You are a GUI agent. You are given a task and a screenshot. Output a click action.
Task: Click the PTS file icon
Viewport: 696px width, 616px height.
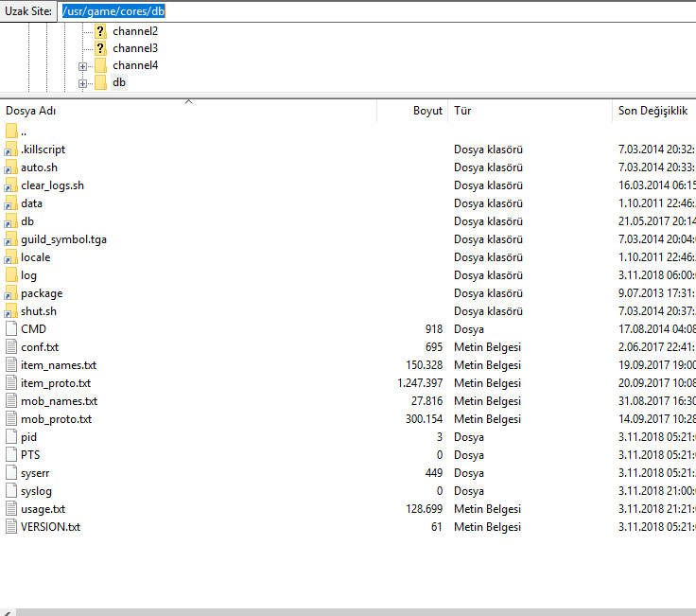[11, 455]
